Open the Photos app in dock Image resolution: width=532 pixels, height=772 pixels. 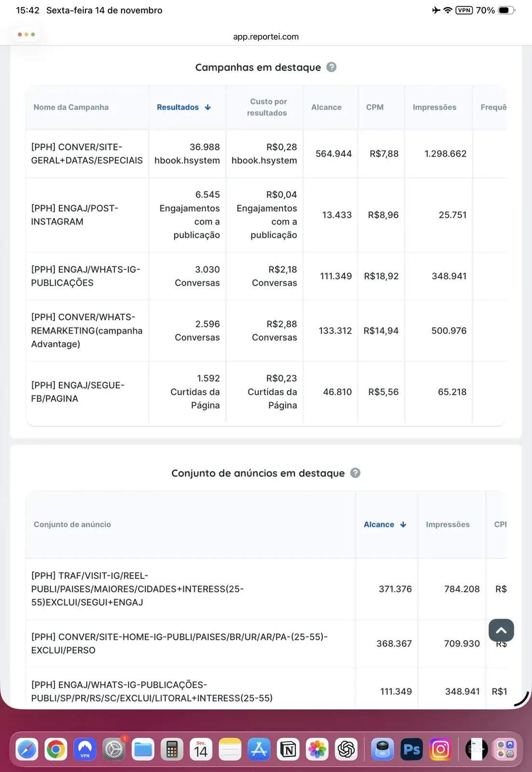tap(317, 749)
